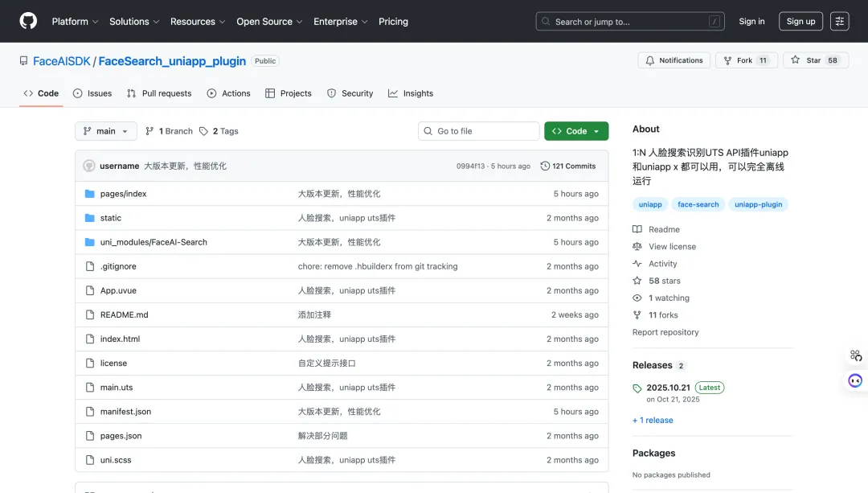
Task: Click the Report repository link
Action: point(665,332)
